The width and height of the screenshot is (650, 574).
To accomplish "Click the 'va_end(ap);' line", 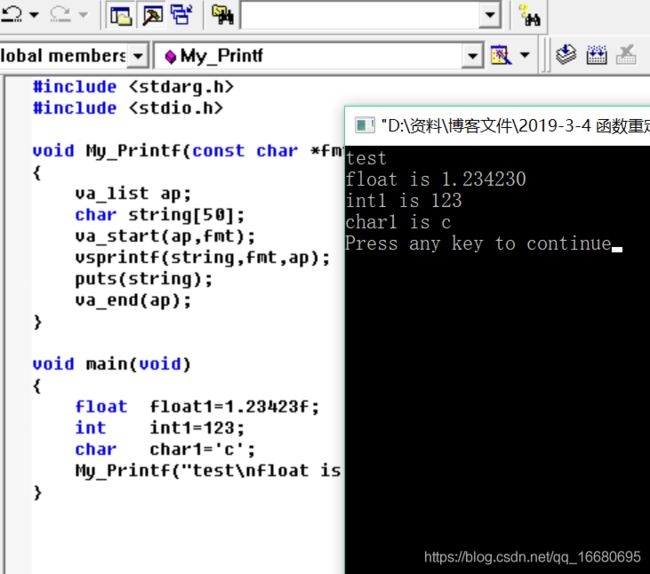I will coord(133,300).
